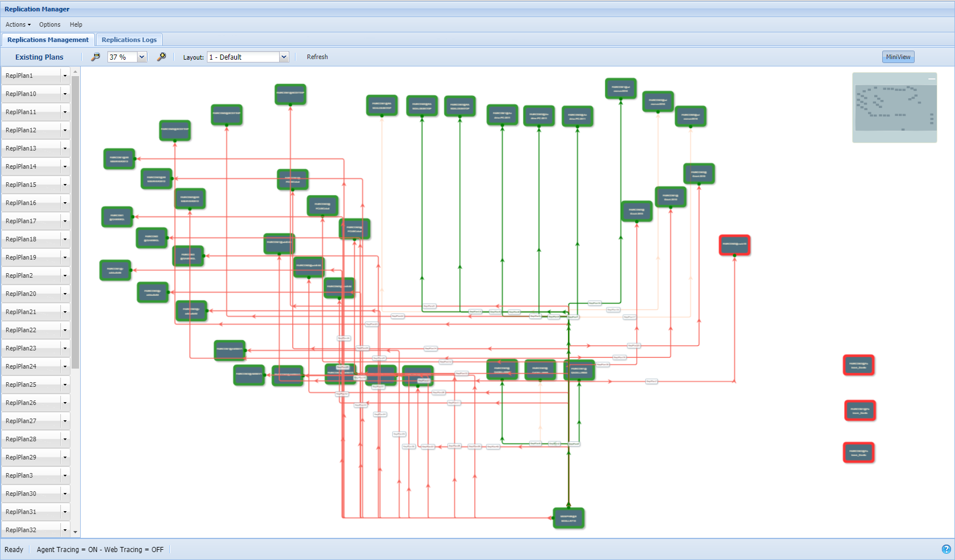Select the red-bordered node with an incoming arrow
Viewport: 955px width, 560px height.
[734, 245]
